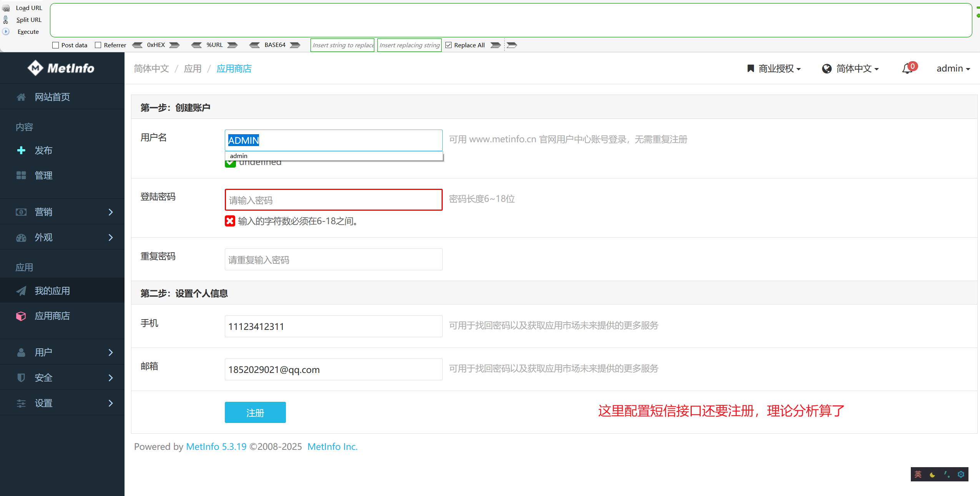Click the MetInfo logo
The width and height of the screenshot is (980, 496).
tap(61, 68)
